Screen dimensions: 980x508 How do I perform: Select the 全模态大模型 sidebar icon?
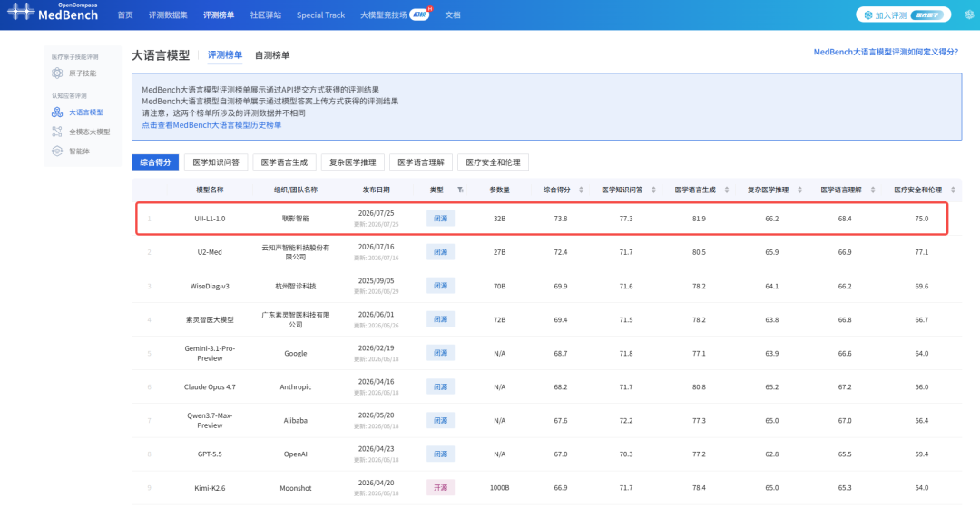coord(57,132)
